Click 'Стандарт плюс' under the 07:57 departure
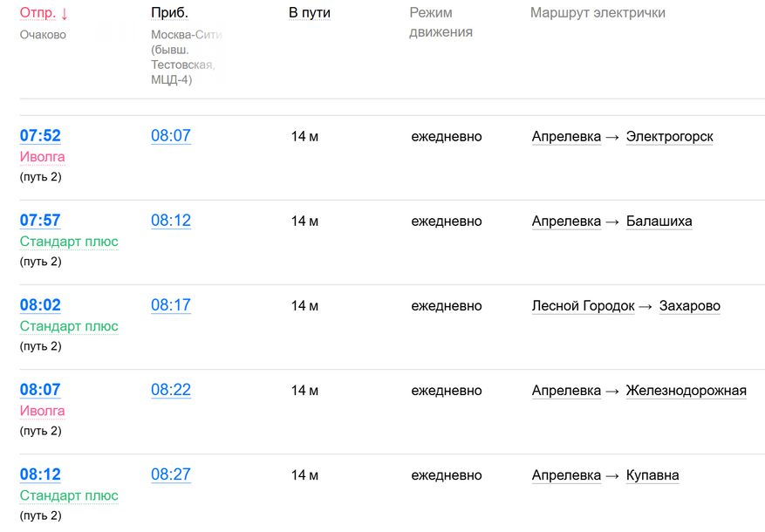 pos(69,242)
